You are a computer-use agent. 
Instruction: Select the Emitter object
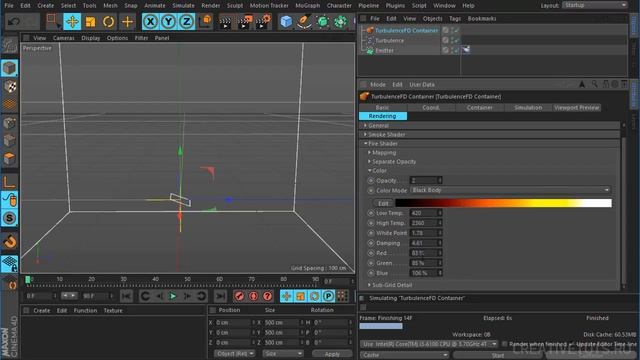point(384,51)
